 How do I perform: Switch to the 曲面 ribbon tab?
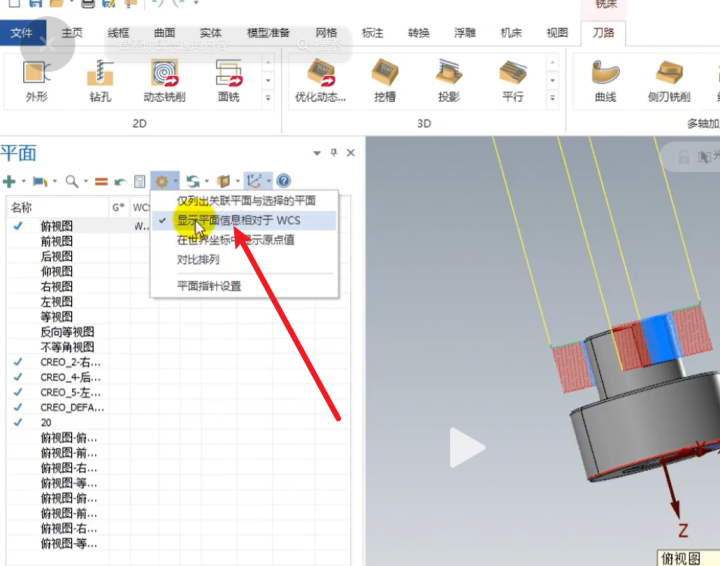(164, 33)
